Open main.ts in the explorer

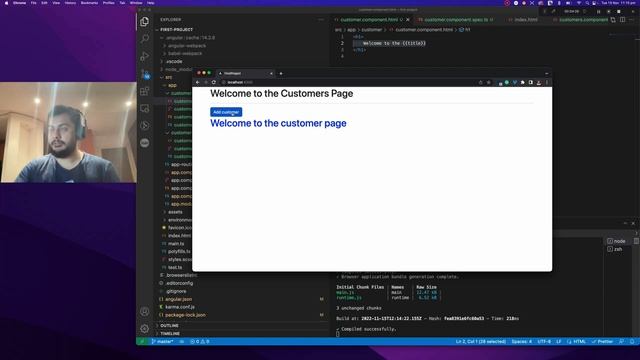click(x=176, y=244)
